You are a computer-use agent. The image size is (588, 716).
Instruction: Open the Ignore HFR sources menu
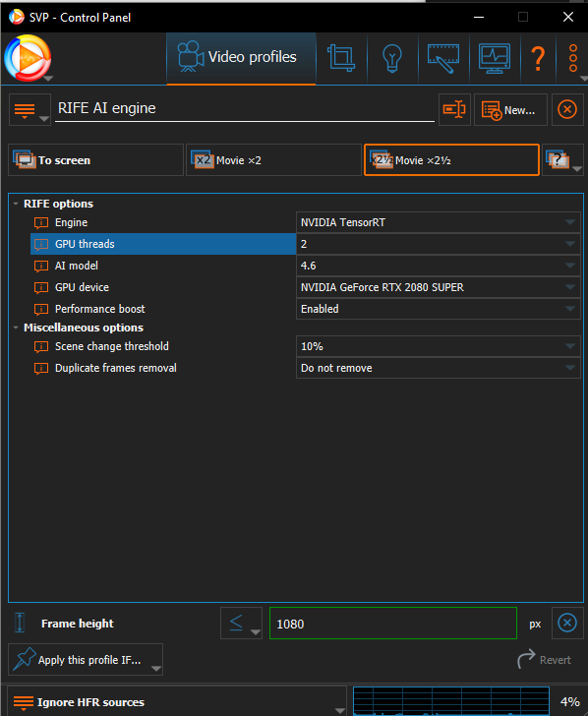[177, 701]
